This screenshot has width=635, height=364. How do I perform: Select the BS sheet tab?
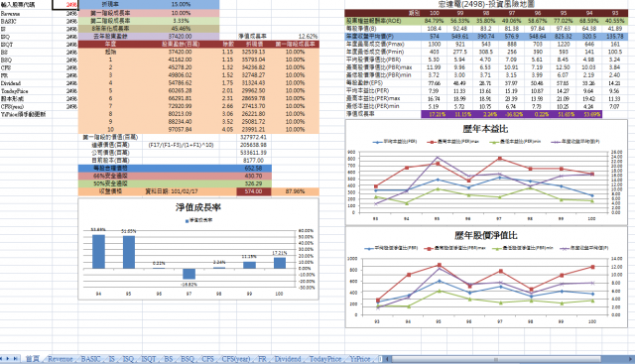tap(169, 359)
